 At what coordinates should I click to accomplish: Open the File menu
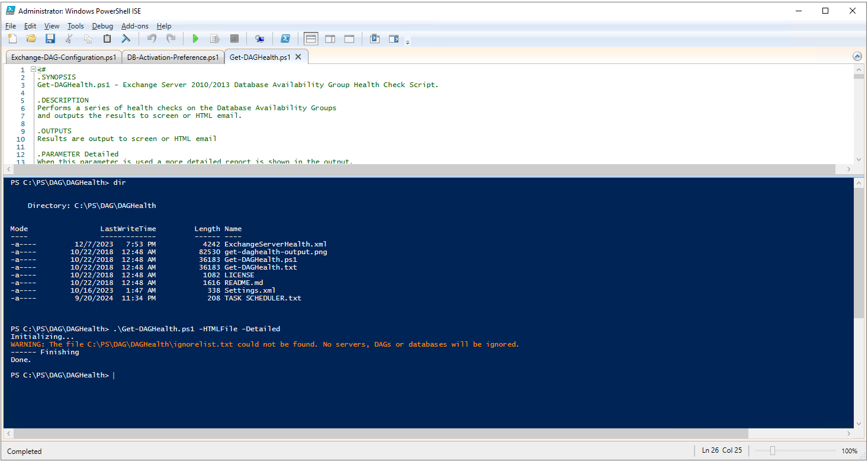pyautogui.click(x=11, y=26)
